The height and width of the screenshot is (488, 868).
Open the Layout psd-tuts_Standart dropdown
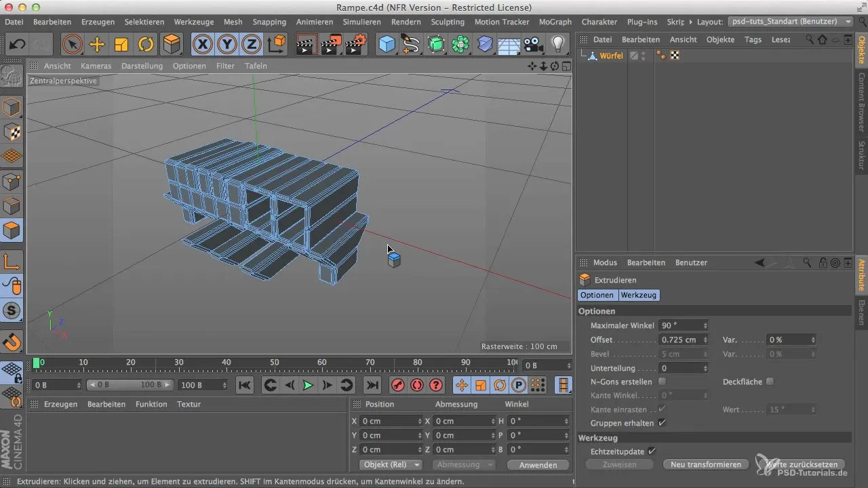(x=791, y=22)
